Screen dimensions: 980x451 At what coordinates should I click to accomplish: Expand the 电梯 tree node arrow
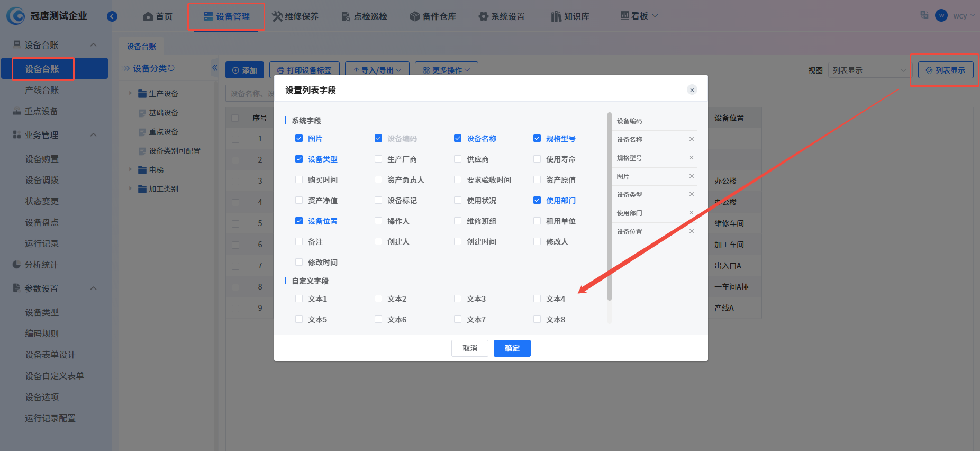[x=130, y=169]
